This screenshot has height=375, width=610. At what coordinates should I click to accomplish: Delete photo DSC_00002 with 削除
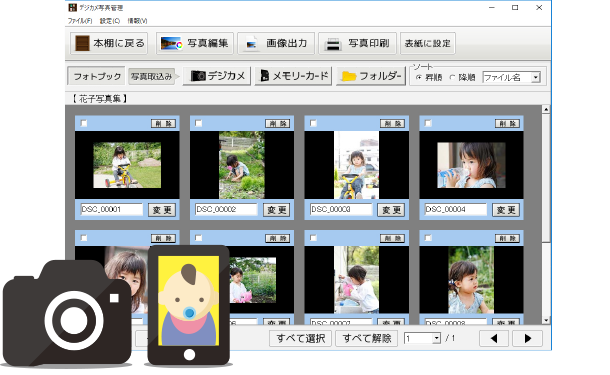[x=278, y=124]
